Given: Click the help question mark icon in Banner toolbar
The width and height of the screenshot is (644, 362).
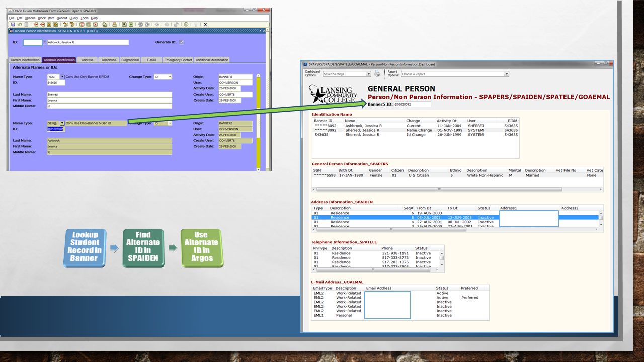Looking at the screenshot, I should tap(186, 24).
